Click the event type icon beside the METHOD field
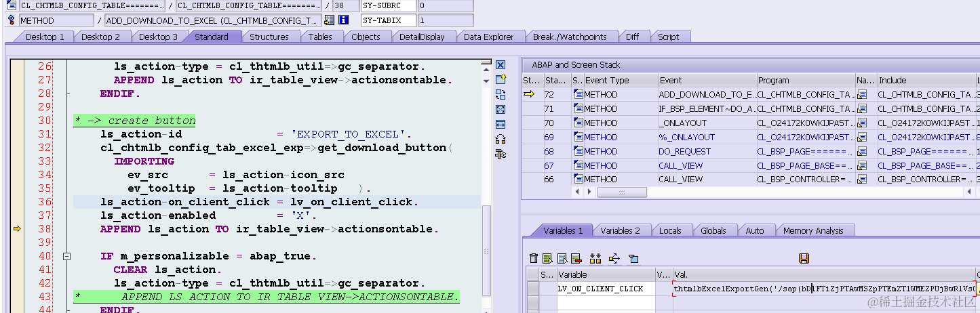The height and width of the screenshot is (313, 980). [x=10, y=20]
